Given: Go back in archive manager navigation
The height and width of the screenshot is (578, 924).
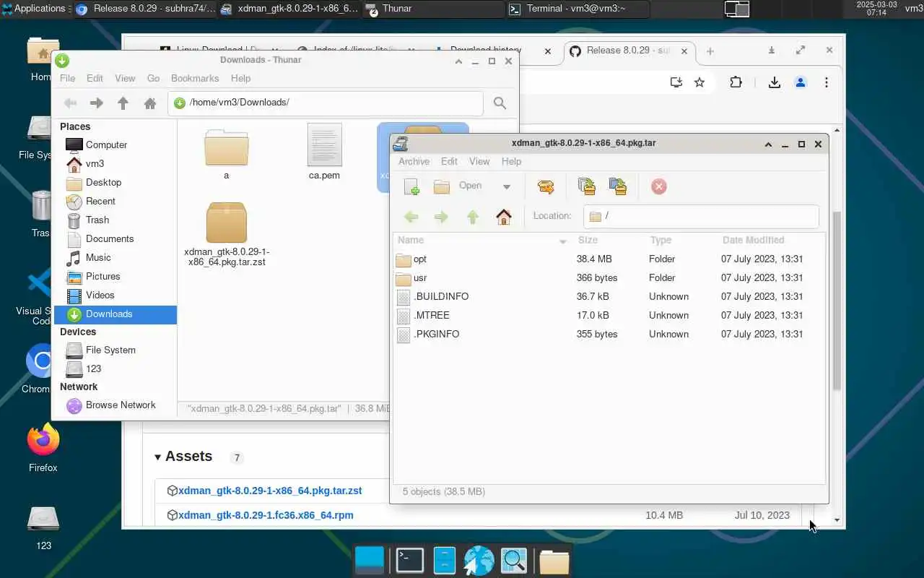Looking at the screenshot, I should click(411, 216).
